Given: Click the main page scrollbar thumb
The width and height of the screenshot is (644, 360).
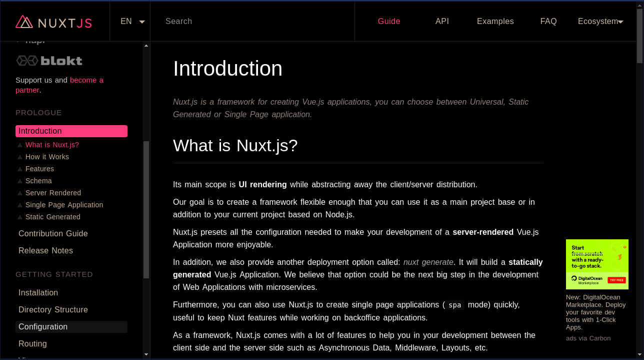Looking at the screenshot, I should tap(640, 36).
